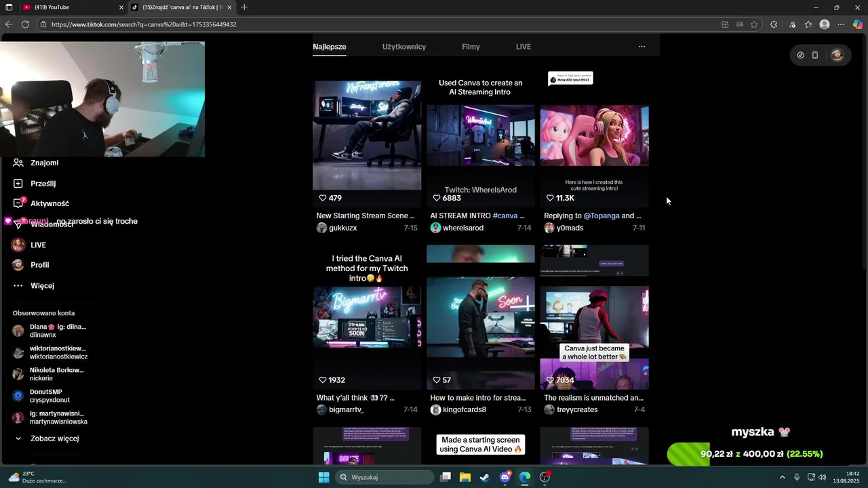Select the TikTok 'canva ai' browser tab
This screenshot has width=868, height=488.
coord(182,7)
